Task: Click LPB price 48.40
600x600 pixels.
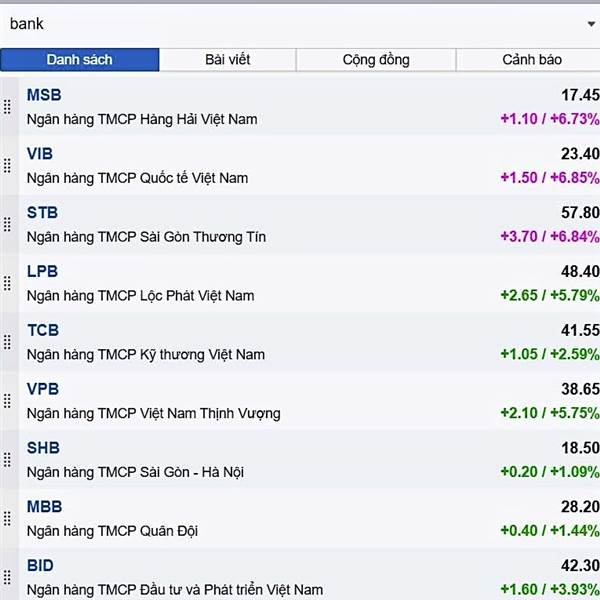Action: (x=580, y=272)
